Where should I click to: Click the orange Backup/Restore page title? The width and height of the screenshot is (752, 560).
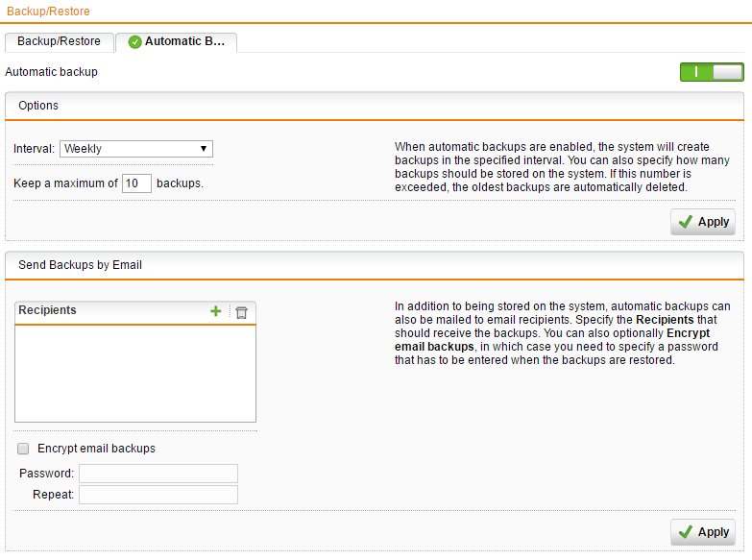tap(49, 11)
